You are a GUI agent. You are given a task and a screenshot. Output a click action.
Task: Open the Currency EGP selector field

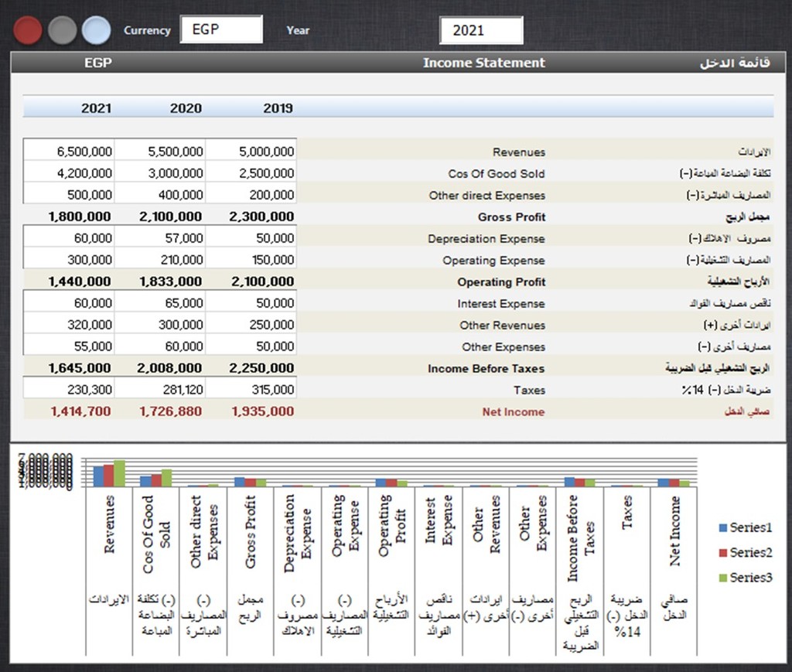click(x=221, y=29)
